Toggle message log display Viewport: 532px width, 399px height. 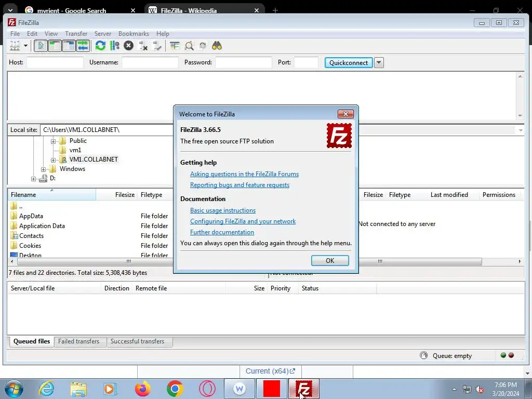(x=41, y=46)
